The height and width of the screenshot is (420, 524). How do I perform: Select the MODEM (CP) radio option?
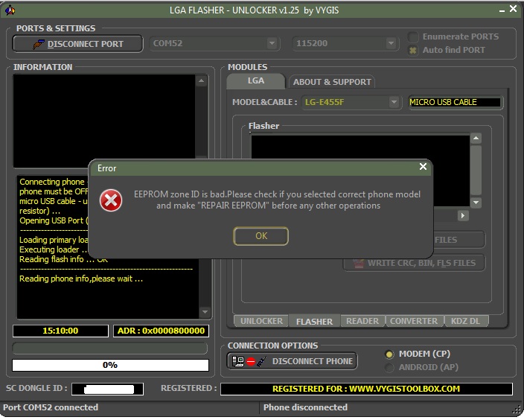click(x=389, y=354)
